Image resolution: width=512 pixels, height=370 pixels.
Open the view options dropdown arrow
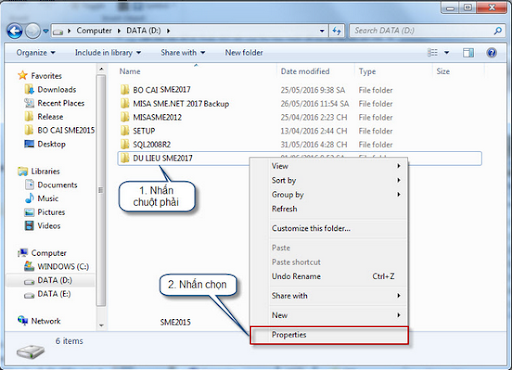pos(447,52)
